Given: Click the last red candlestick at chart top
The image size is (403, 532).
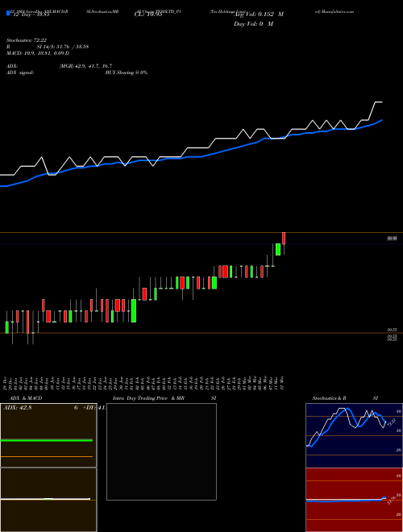Looking at the screenshot, I should tap(284, 238).
